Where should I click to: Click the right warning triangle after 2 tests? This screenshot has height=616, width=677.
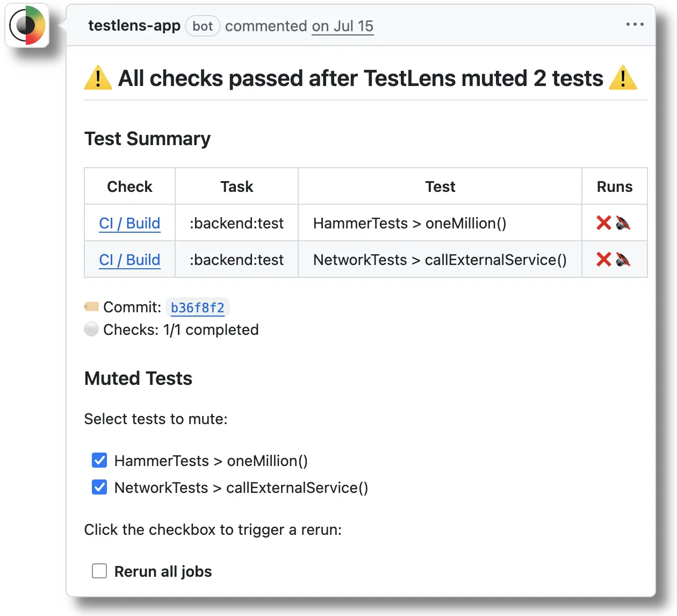(624, 78)
